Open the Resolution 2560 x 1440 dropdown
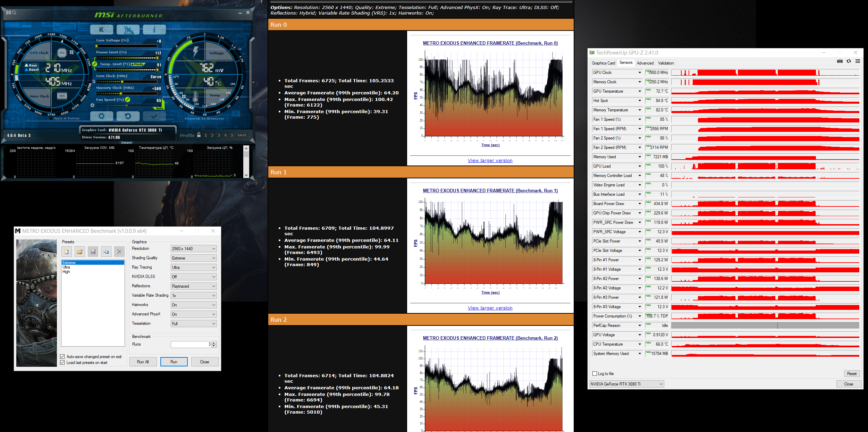 194,249
